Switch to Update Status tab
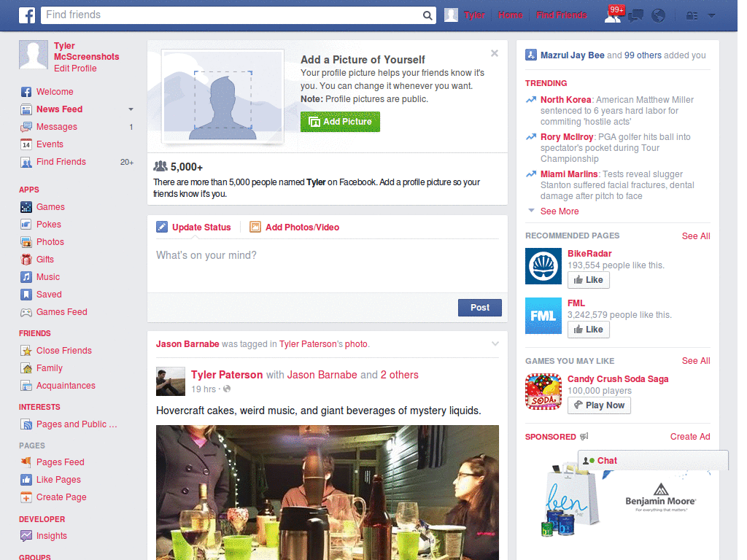The height and width of the screenshot is (560, 747). [x=193, y=227]
